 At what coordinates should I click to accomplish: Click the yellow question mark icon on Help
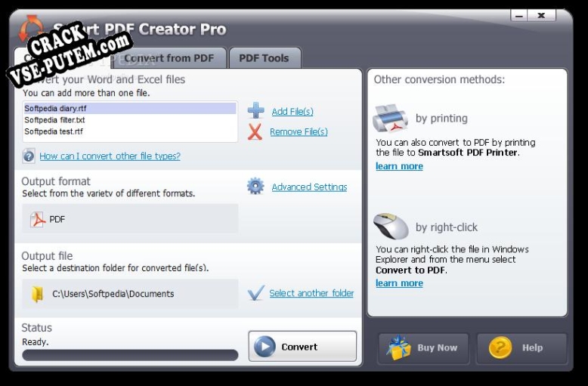pos(500,347)
